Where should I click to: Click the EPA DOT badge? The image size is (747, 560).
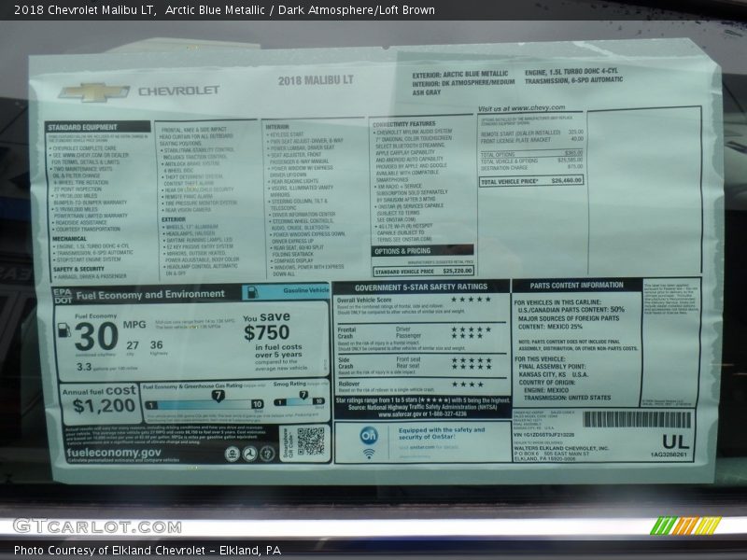(63, 295)
